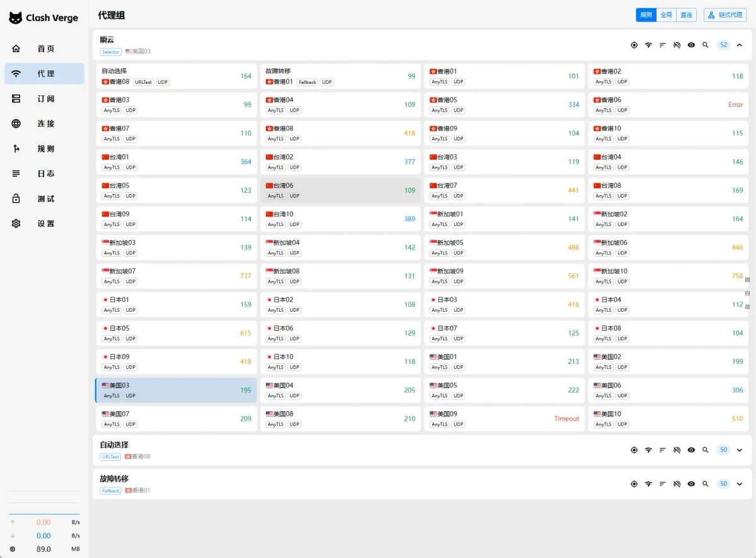Open the 日志 logs lines icon
This screenshot has height=558, width=756.
16,174
